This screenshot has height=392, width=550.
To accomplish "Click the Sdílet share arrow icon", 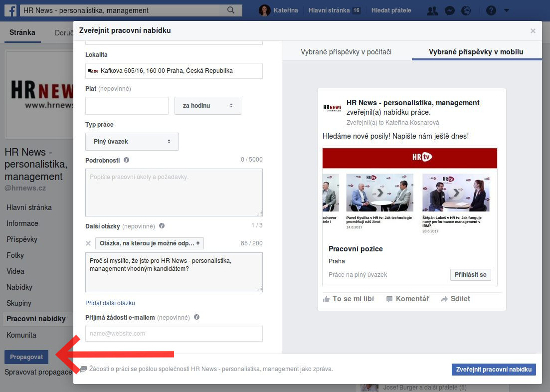I will point(444,299).
